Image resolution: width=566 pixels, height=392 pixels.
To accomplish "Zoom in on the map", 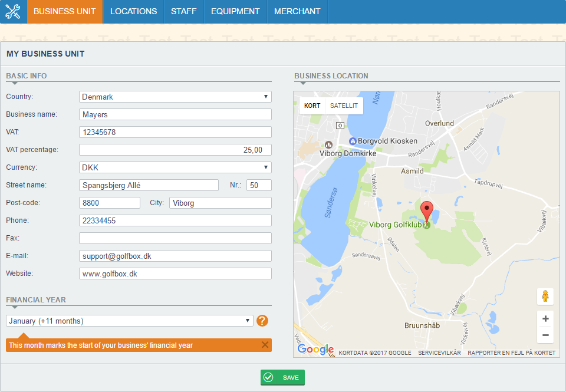I will [545, 319].
